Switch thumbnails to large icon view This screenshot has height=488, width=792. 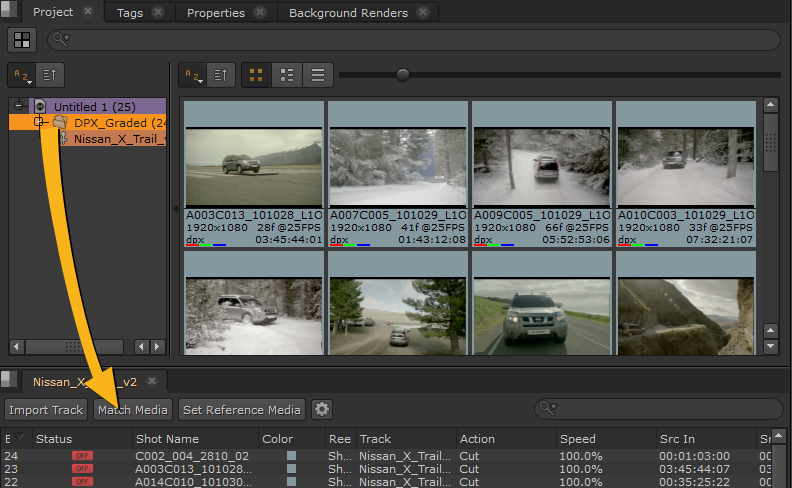tap(256, 75)
